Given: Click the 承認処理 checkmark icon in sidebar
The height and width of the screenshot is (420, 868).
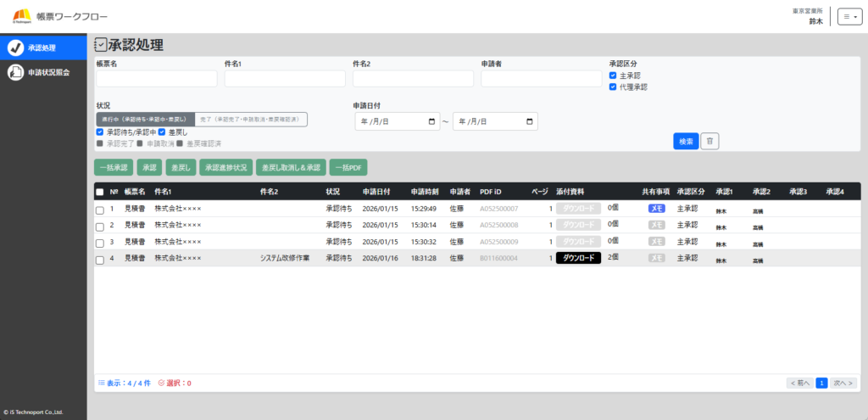Looking at the screenshot, I should point(14,48).
